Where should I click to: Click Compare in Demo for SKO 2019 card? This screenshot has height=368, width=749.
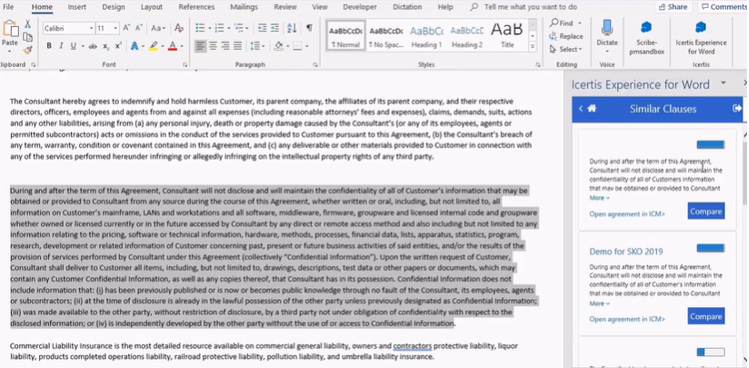click(706, 316)
